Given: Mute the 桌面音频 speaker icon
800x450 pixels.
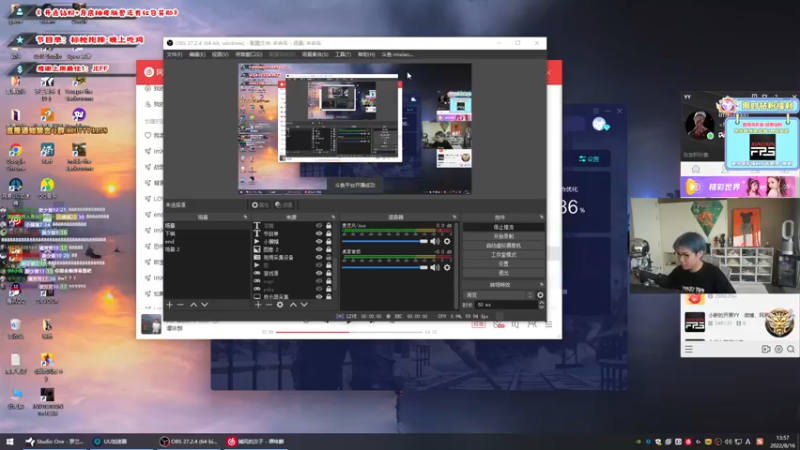Looking at the screenshot, I should click(x=435, y=267).
